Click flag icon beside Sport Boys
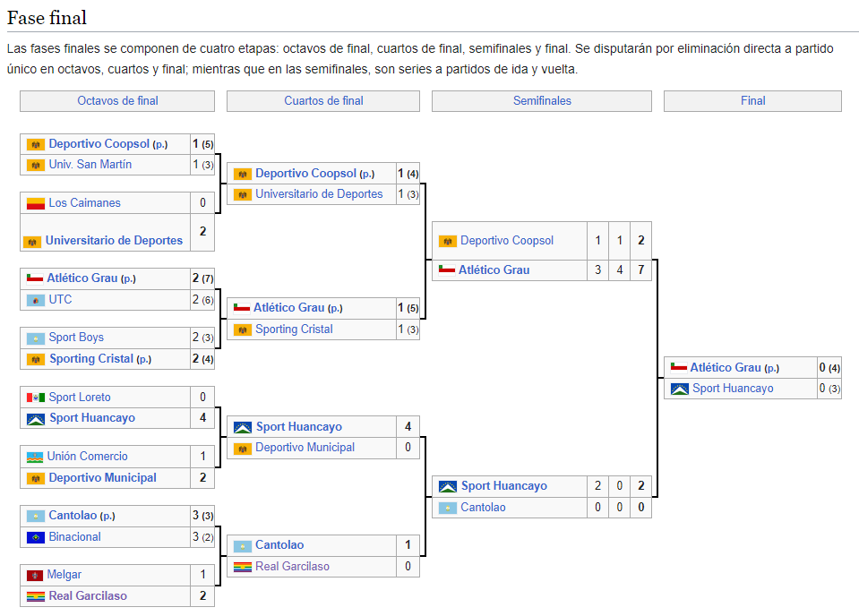Image resolution: width=859 pixels, height=616 pixels. [36, 338]
